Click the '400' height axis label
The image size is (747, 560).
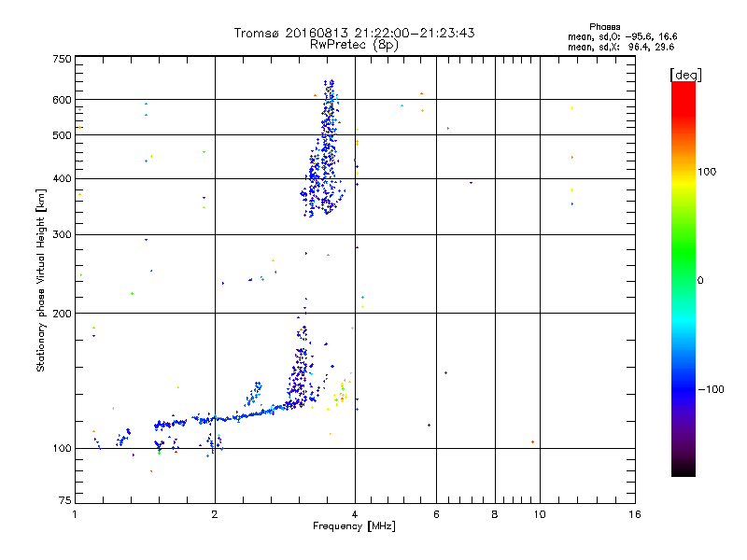[x=62, y=178]
